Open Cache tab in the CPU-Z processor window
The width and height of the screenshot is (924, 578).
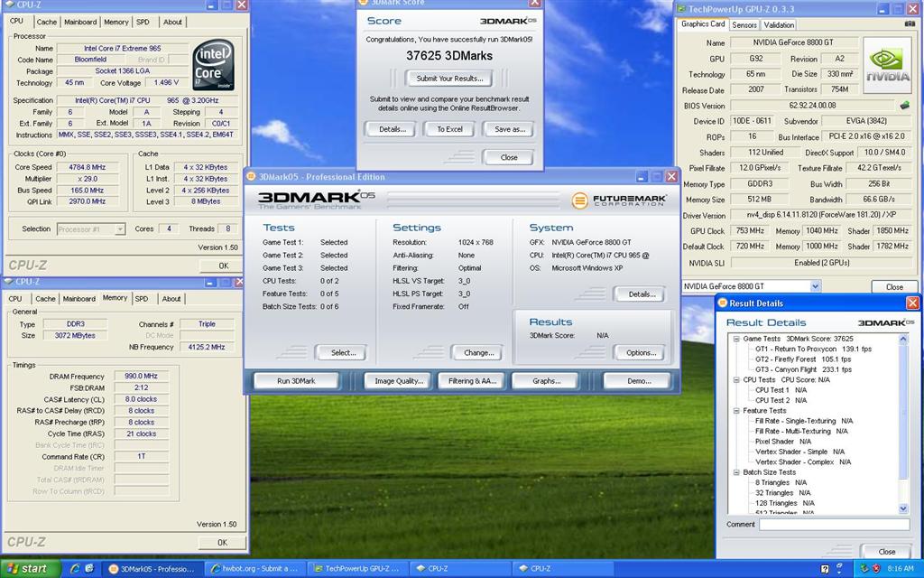[x=47, y=22]
